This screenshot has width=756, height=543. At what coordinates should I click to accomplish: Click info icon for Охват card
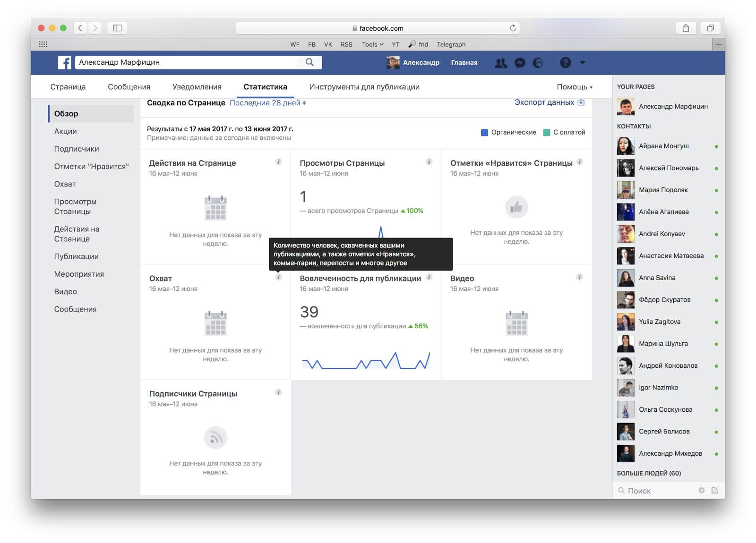click(x=279, y=277)
